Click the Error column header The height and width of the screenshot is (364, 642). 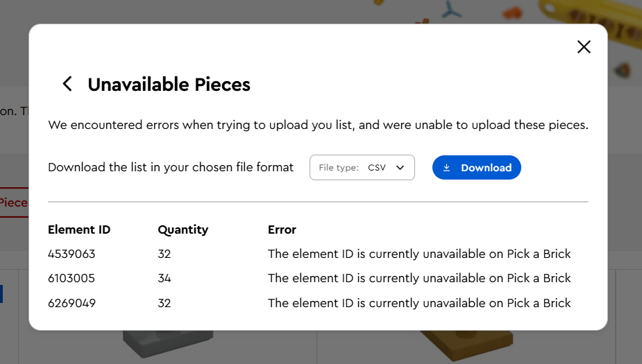[x=282, y=229]
